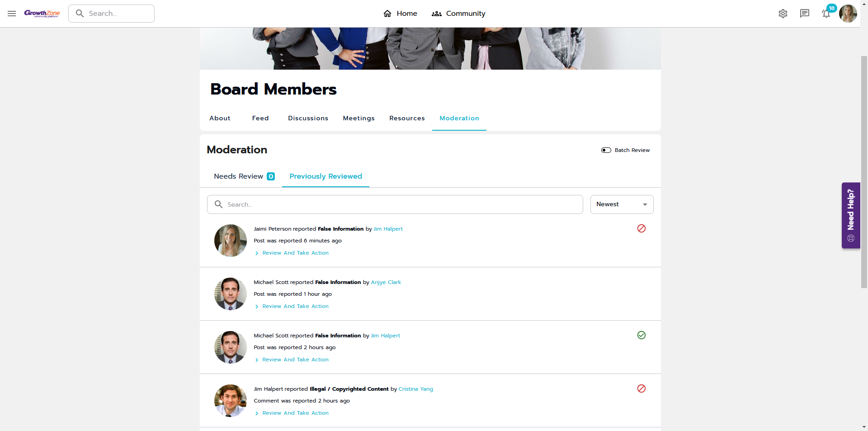Click the red blocked icon on Jaimi Peterson's report
868x431 pixels.
pos(642,228)
